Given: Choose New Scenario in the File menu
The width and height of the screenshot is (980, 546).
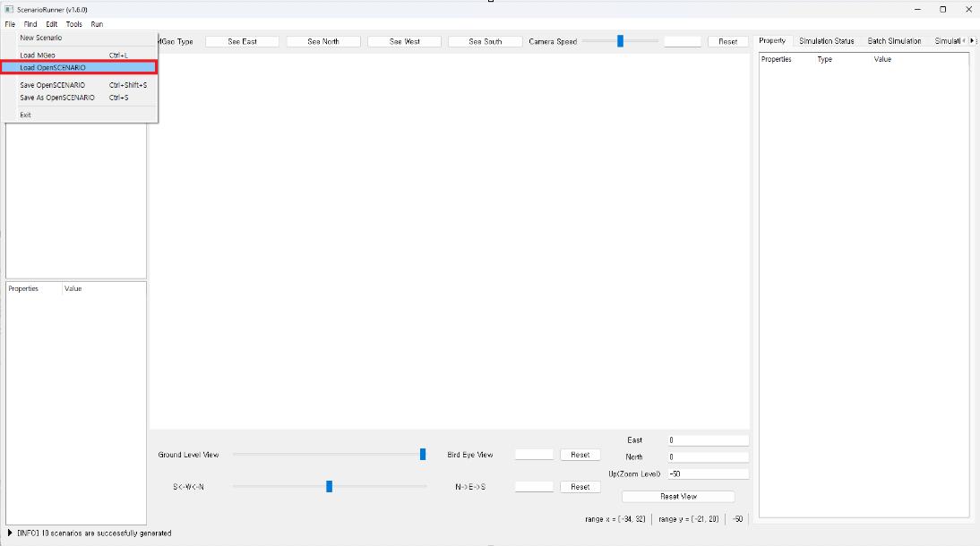Looking at the screenshot, I should [41, 38].
